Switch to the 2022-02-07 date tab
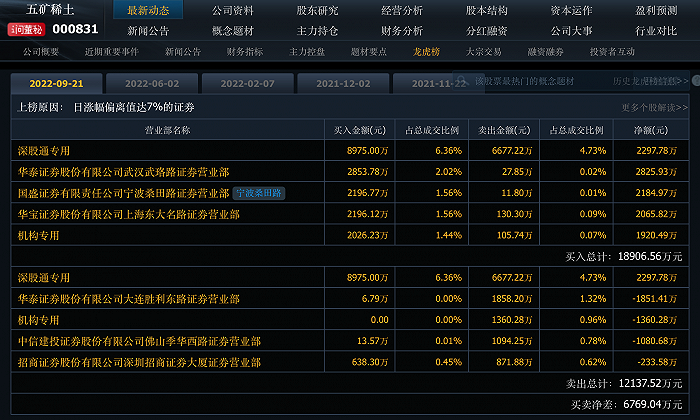700x420 pixels. point(247,83)
